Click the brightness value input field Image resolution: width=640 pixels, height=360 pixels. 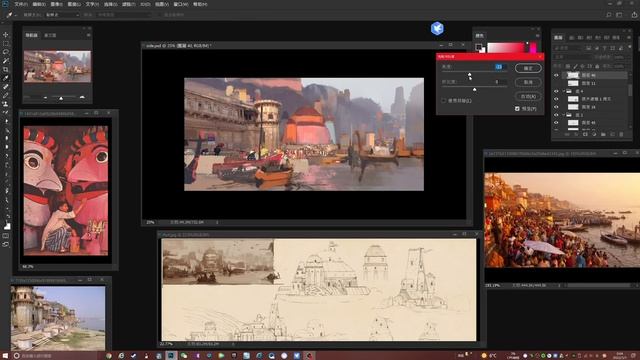(x=499, y=67)
